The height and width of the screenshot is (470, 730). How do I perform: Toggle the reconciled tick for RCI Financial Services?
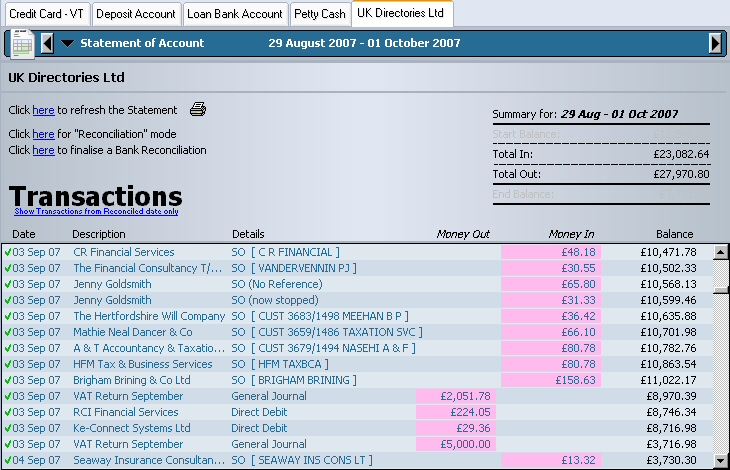click(x=7, y=412)
